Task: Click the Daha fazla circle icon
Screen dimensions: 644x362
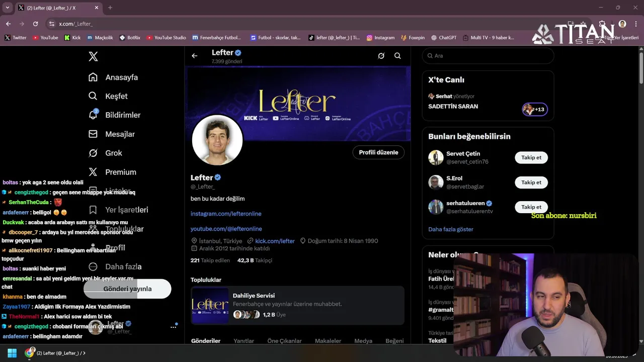Action: (93, 266)
